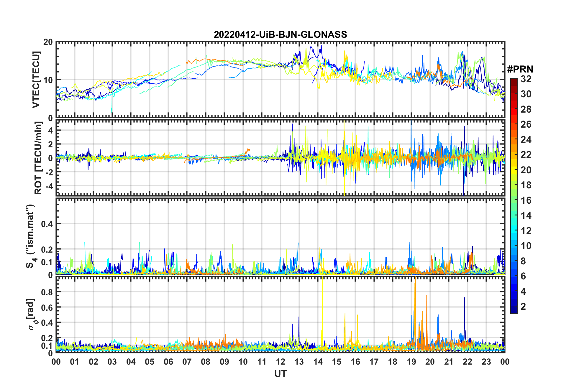This screenshot has width=561, height=392.
Task: Click the UT hour tick label 17
Action: click(374, 362)
